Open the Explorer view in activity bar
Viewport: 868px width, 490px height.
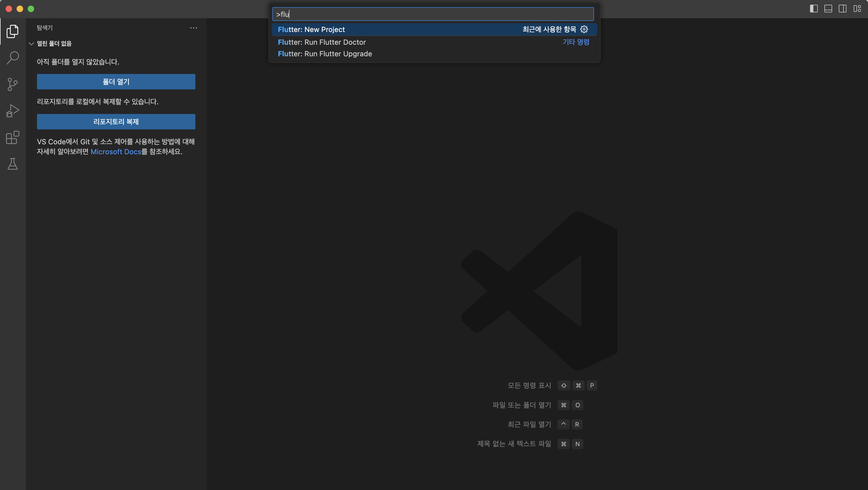(x=12, y=31)
